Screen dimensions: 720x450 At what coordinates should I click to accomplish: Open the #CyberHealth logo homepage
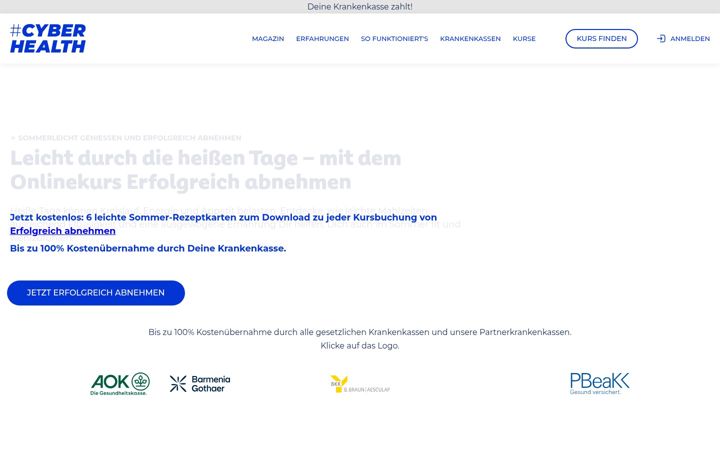[48, 39]
